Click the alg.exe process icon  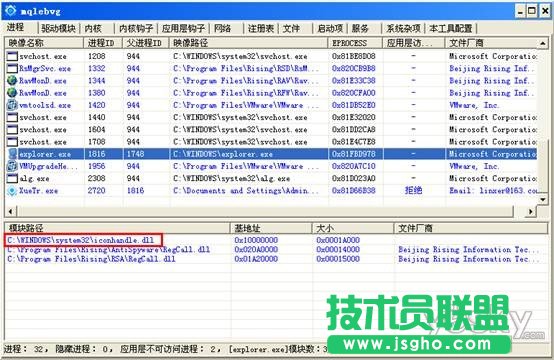[12, 178]
